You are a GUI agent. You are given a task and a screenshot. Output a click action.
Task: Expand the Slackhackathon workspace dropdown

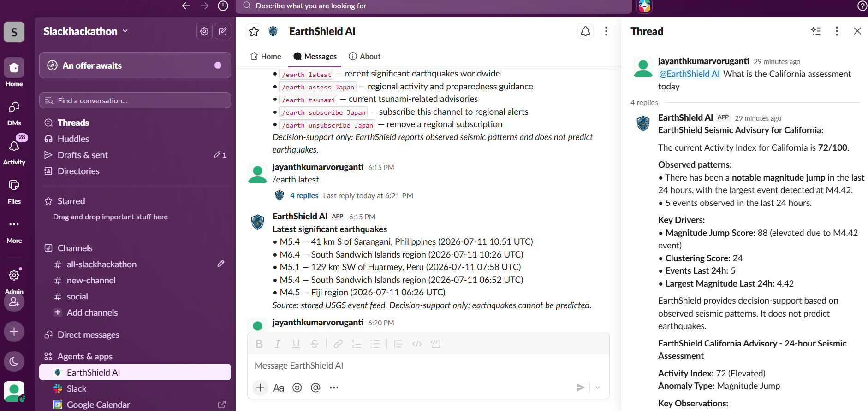tap(86, 31)
